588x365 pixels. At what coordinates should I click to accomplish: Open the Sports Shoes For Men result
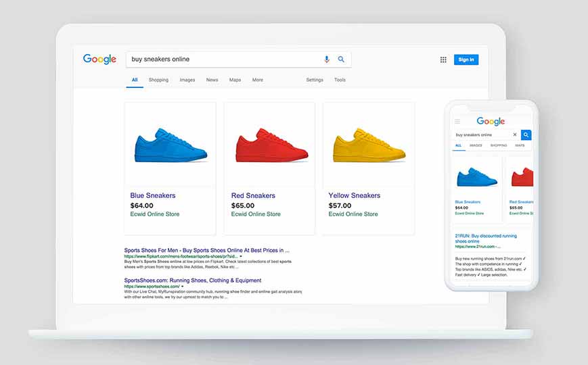tap(206, 249)
